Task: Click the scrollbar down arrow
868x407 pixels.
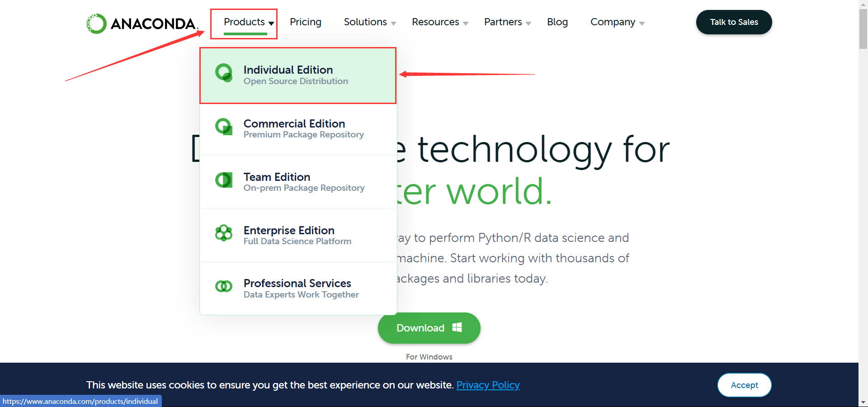Action: [863, 402]
